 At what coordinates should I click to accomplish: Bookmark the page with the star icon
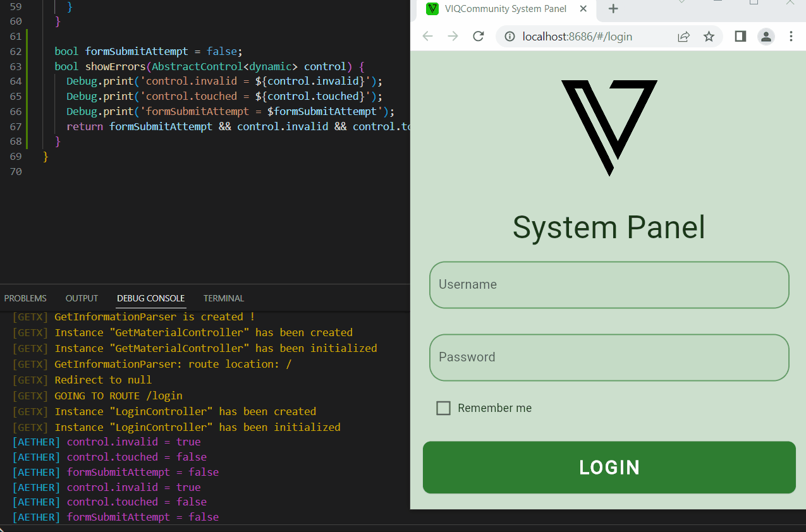click(709, 36)
